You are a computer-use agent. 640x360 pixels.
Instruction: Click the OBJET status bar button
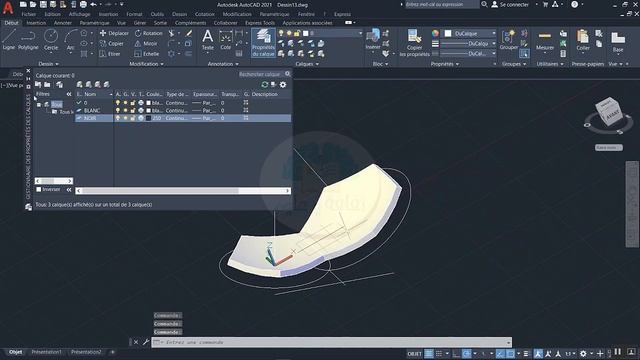[x=414, y=353]
